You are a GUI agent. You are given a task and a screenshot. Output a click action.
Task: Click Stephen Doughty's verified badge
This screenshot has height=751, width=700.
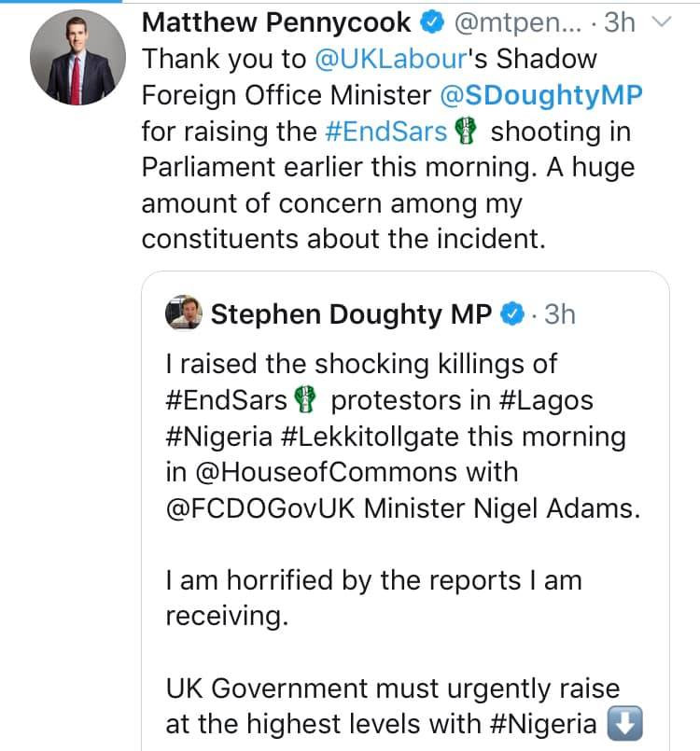(512, 315)
